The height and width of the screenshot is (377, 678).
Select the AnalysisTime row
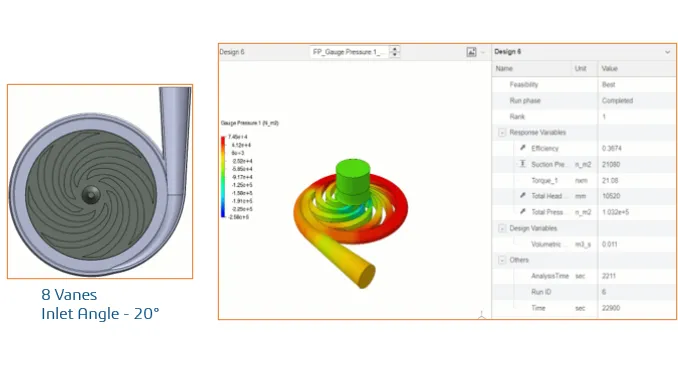coord(584,276)
